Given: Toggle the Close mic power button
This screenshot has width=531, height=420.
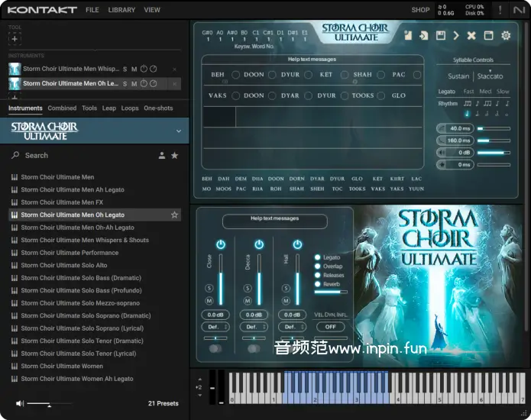Looking at the screenshot, I should point(221,244).
